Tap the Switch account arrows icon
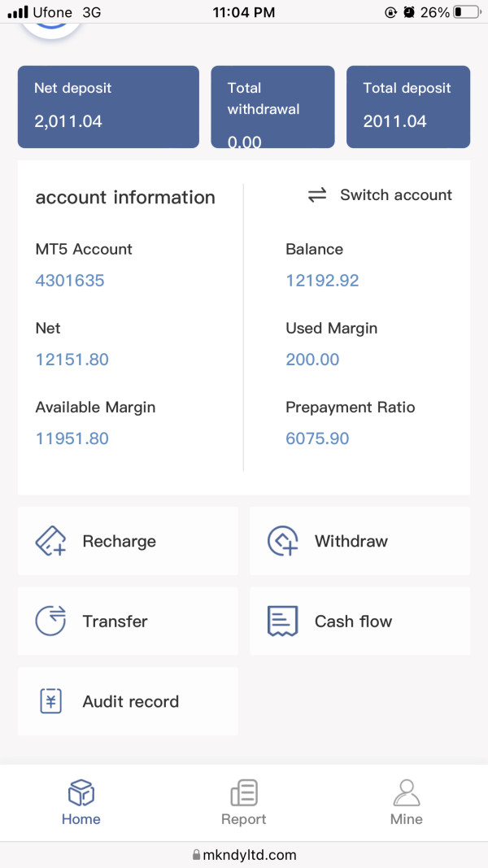This screenshot has width=488, height=868. (317, 195)
